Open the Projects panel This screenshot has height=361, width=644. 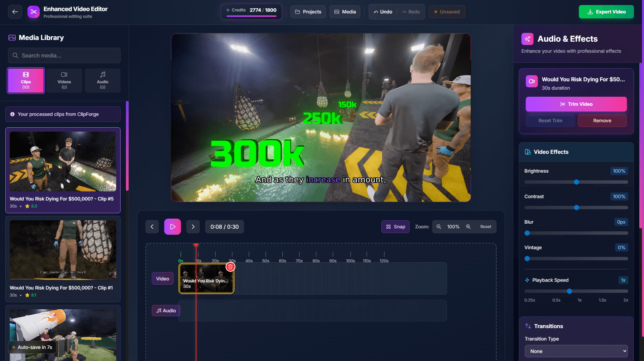pos(307,11)
